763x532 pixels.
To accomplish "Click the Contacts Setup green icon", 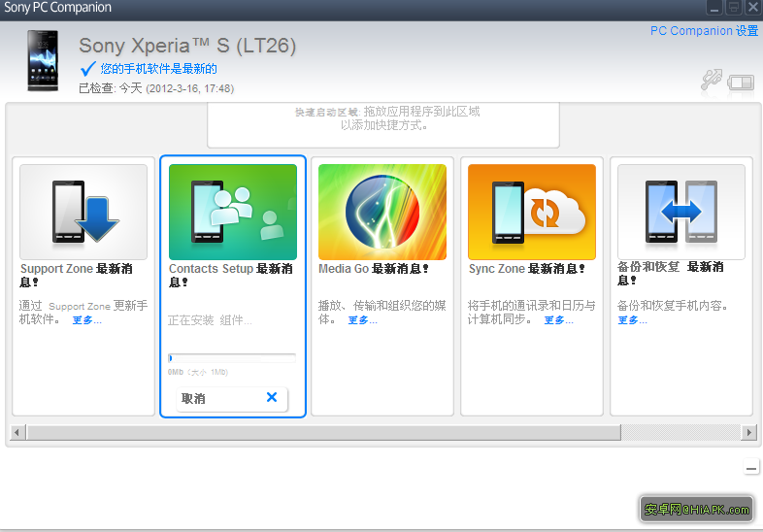I will tap(233, 212).
